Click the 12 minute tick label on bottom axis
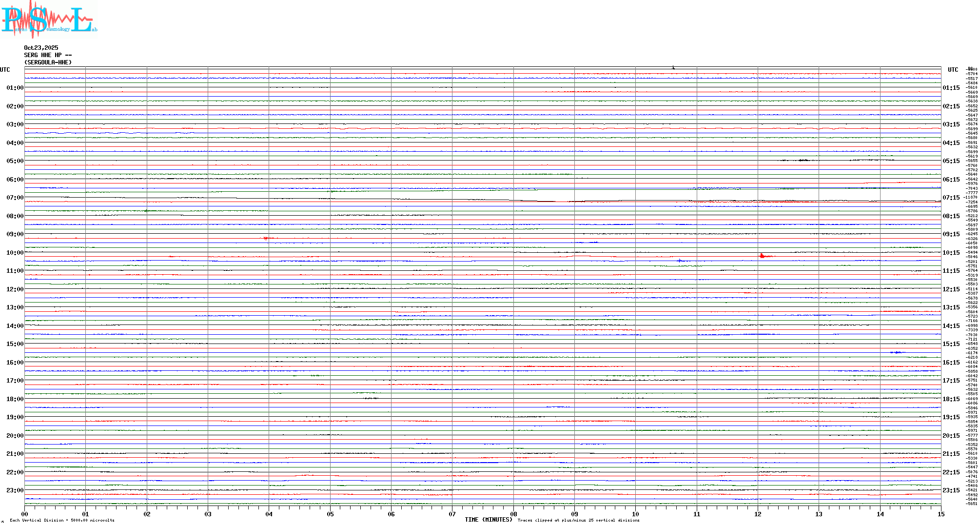The image size is (980, 527). (758, 514)
